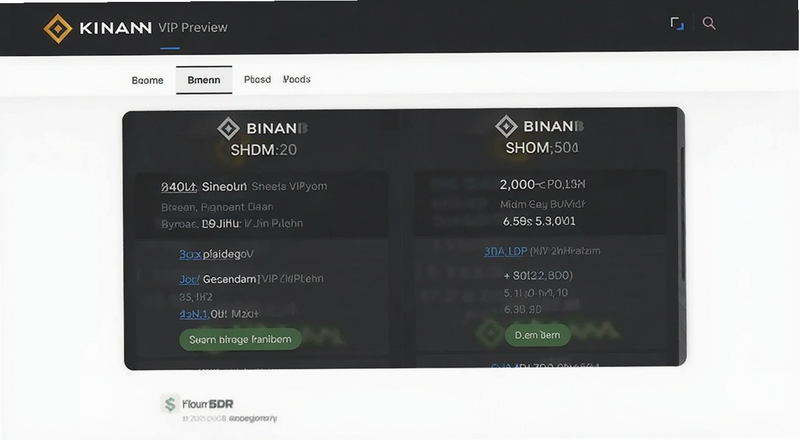Click the blue expand-window icon

point(677,23)
